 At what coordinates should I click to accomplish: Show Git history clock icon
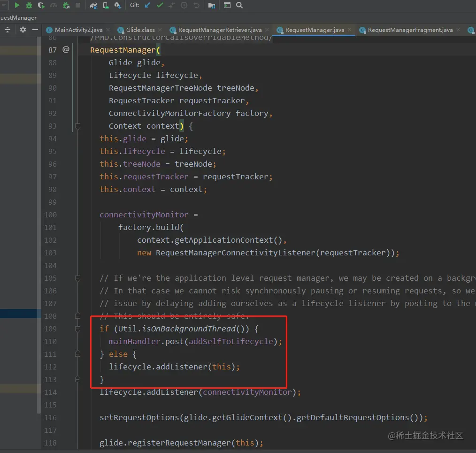pos(184,5)
